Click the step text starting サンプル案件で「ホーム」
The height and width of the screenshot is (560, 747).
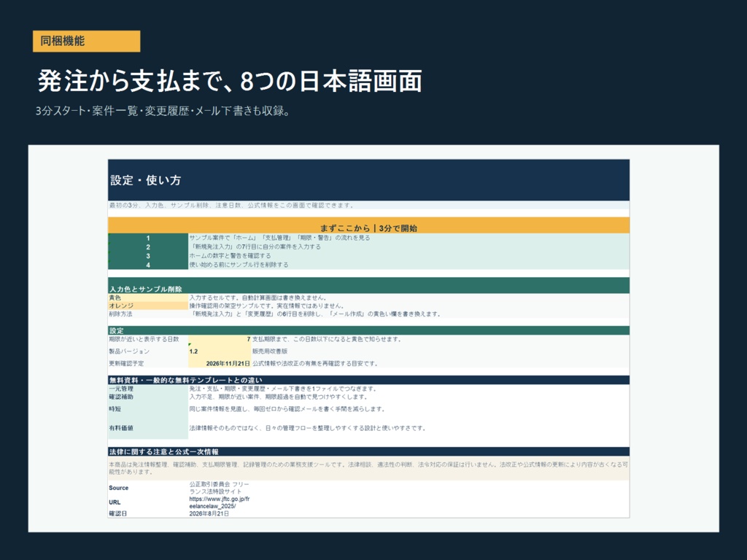click(x=279, y=238)
